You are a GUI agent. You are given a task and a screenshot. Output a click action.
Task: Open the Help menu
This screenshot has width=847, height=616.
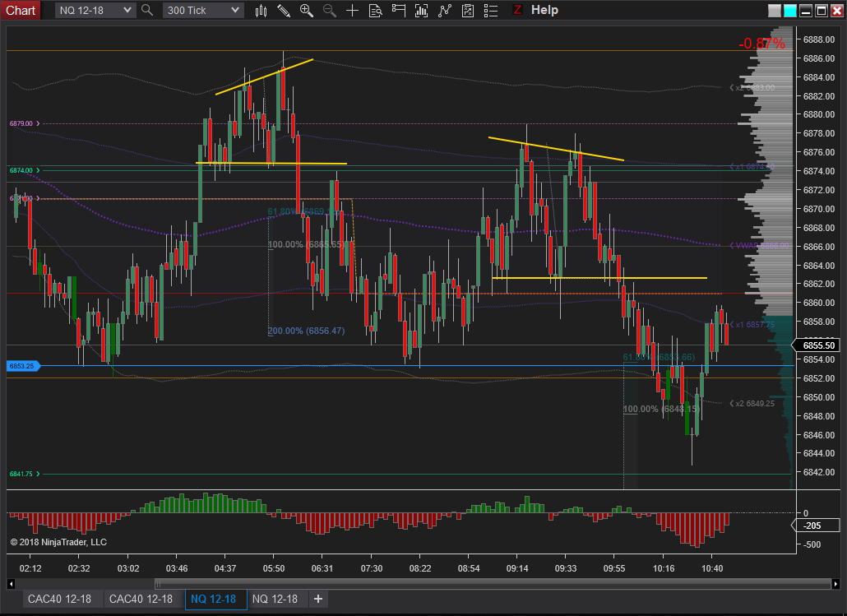pos(544,10)
